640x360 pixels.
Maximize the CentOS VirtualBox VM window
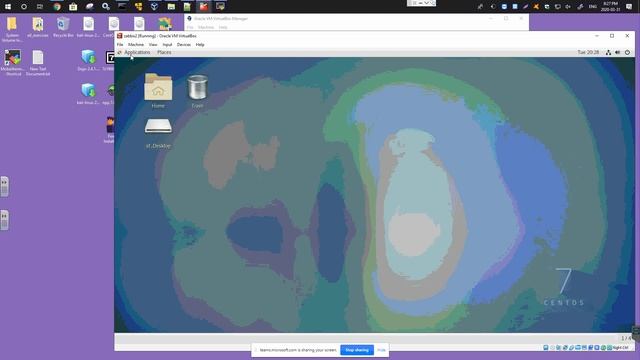(612, 36)
